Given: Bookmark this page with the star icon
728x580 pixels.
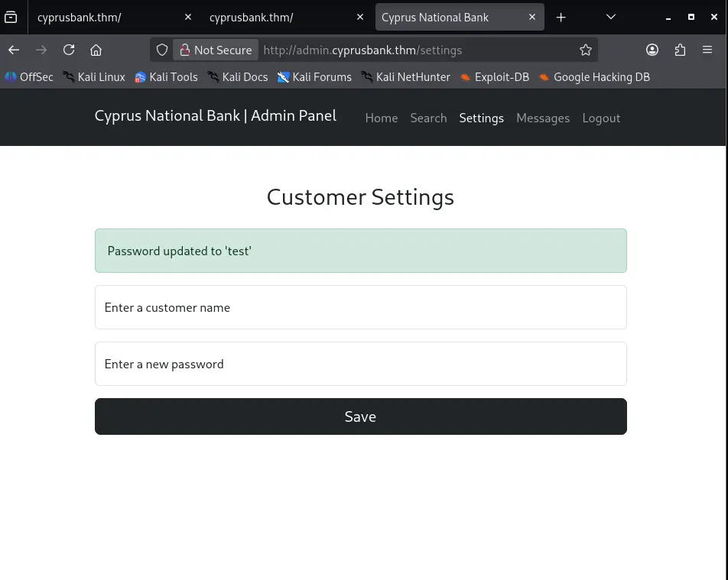Looking at the screenshot, I should point(586,50).
